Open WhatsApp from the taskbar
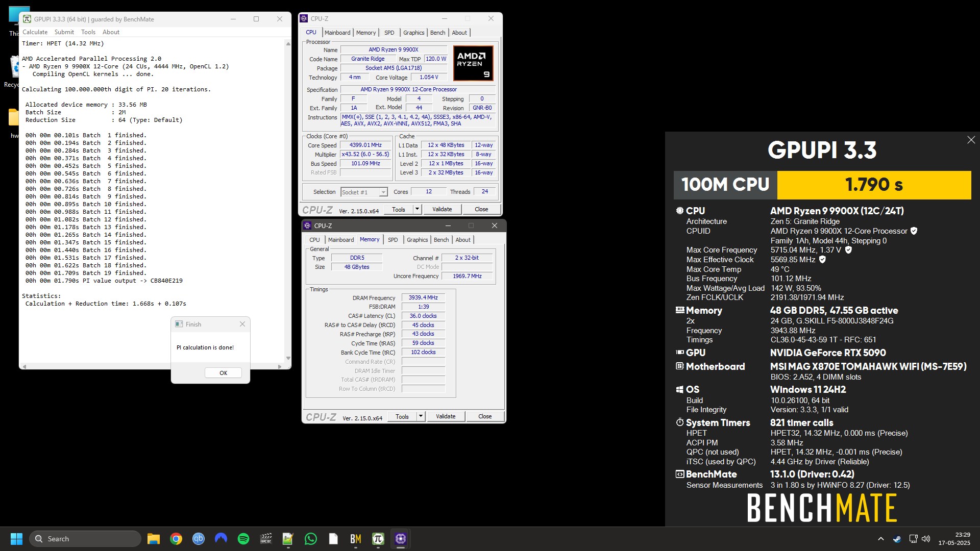The height and width of the screenshot is (551, 980). tap(311, 539)
